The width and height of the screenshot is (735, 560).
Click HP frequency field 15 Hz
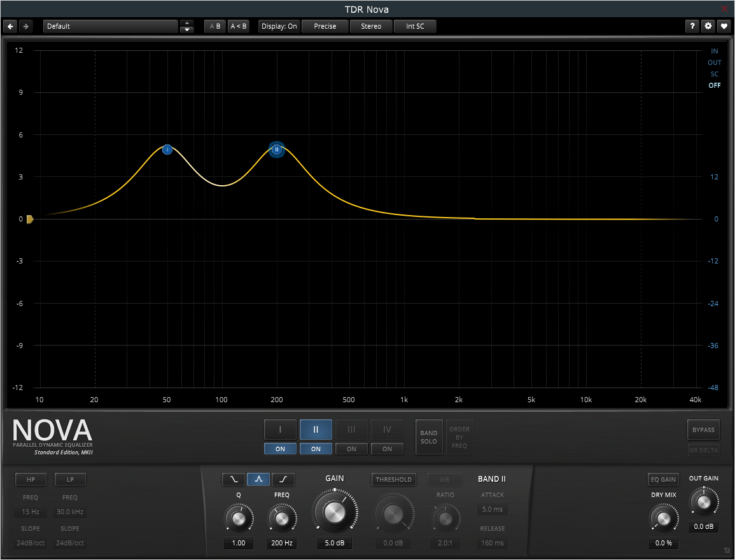point(31,512)
